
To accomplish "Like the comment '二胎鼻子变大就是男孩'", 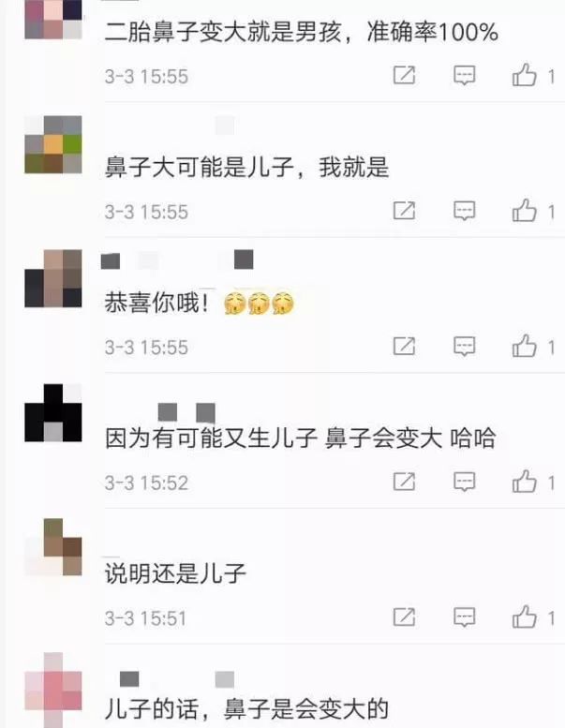I will [x=525, y=75].
